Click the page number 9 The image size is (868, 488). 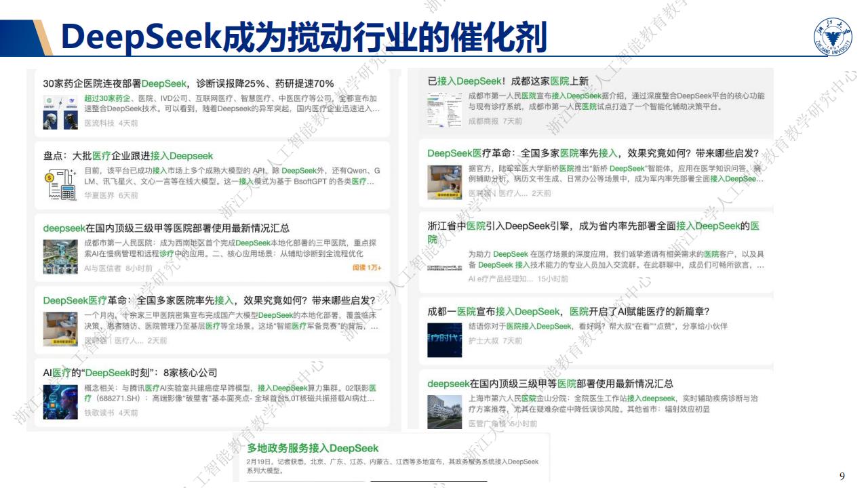842,476
